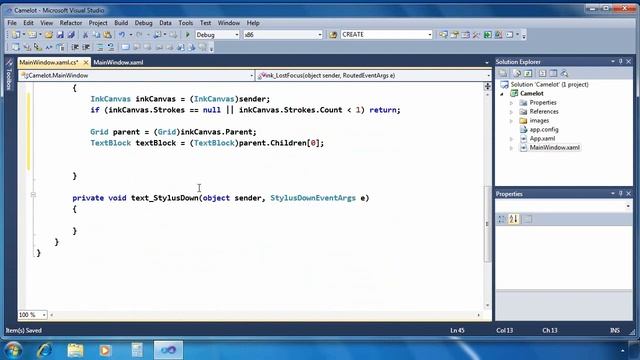Image resolution: width=640 pixels, height=360 pixels.
Task: Toggle Alphabetical sort in Properties panel
Action: tap(513, 219)
